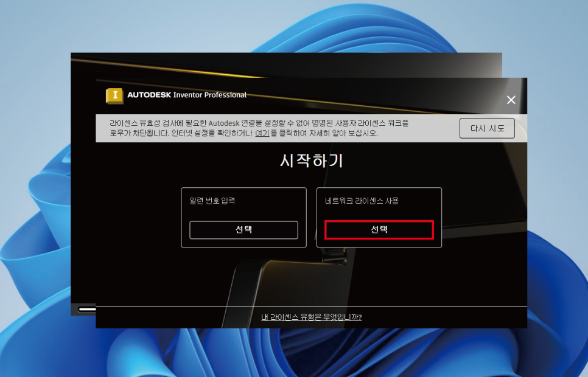Click the 시작하기 heading text
This screenshot has height=377, width=588.
click(x=312, y=161)
